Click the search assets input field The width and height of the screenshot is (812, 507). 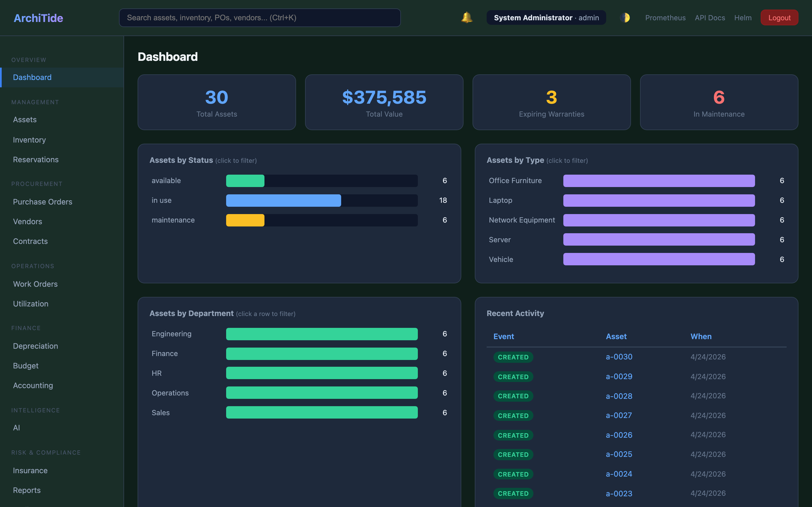point(259,17)
